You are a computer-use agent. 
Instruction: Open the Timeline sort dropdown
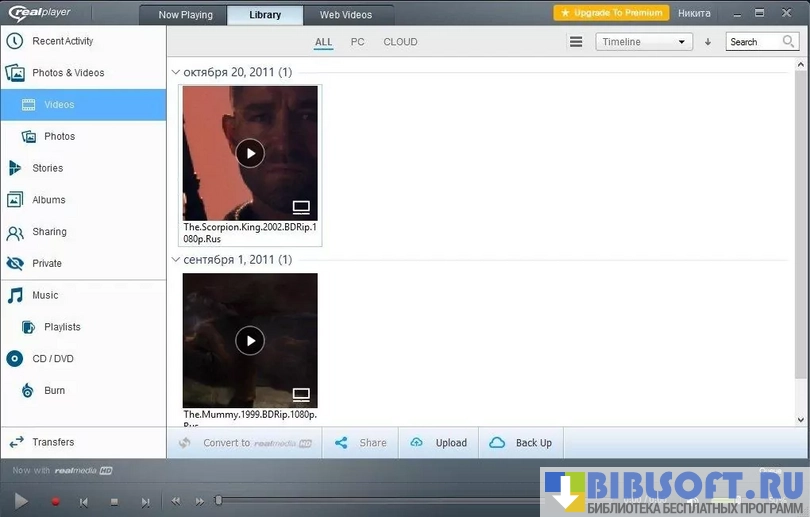pos(643,42)
